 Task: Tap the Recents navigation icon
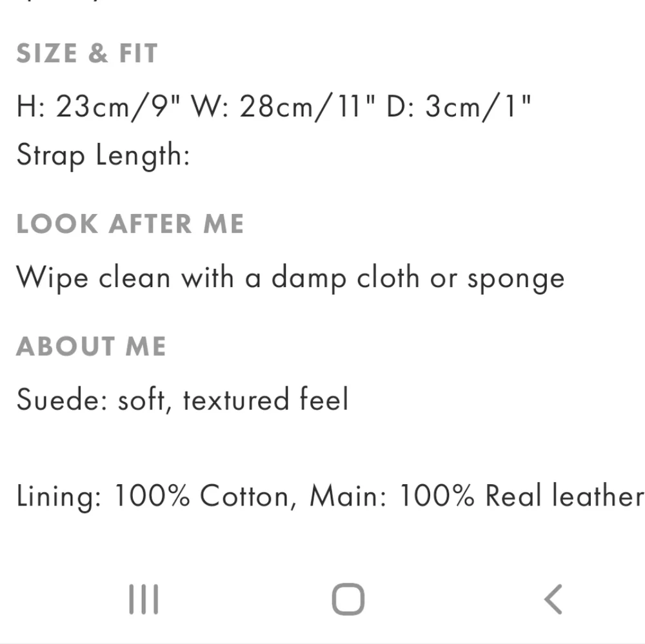coord(143,598)
